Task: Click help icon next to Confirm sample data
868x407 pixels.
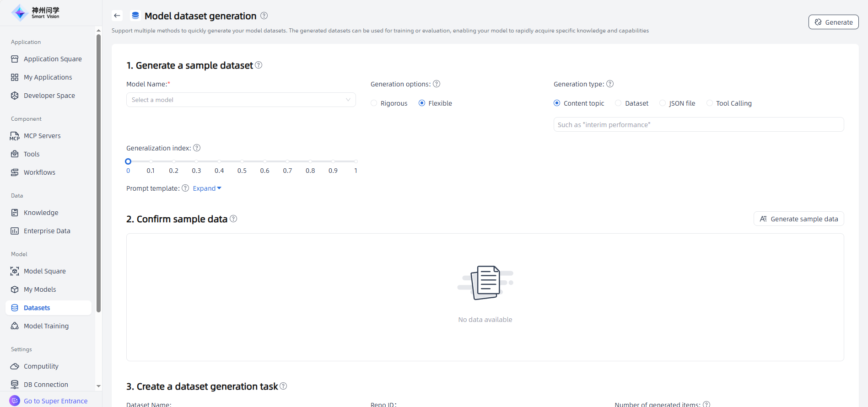Action: point(233,219)
